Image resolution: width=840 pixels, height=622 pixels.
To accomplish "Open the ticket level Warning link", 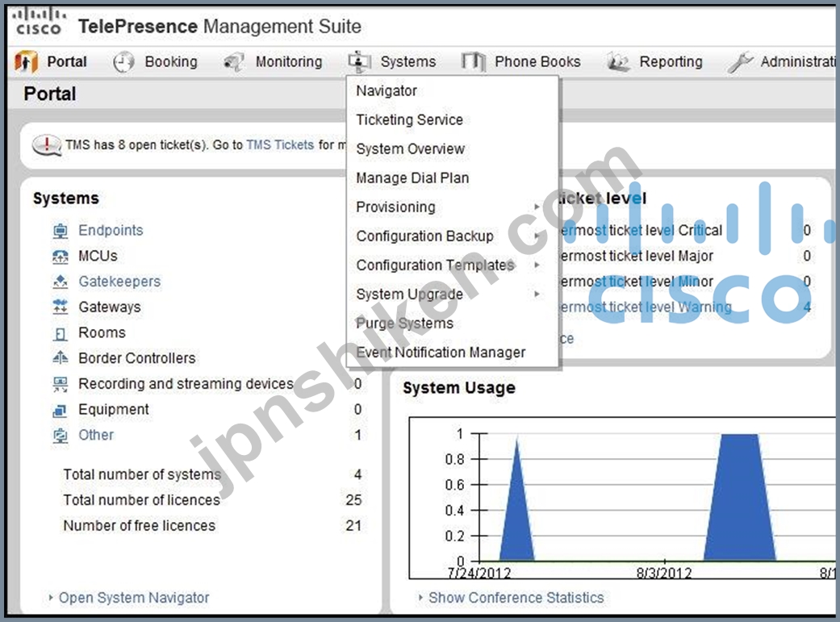I will click(646, 307).
